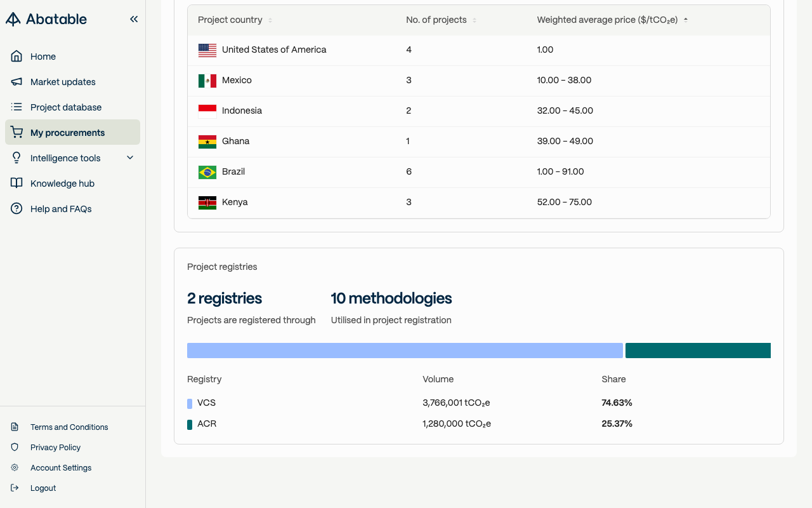Click the teal ACR bar segment
The image size is (812, 508).
[698, 351]
